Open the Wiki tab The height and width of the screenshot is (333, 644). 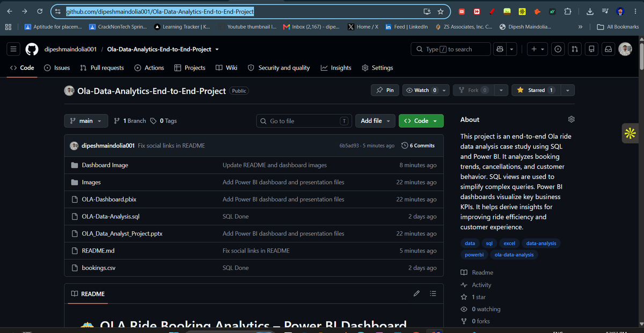[x=226, y=68]
